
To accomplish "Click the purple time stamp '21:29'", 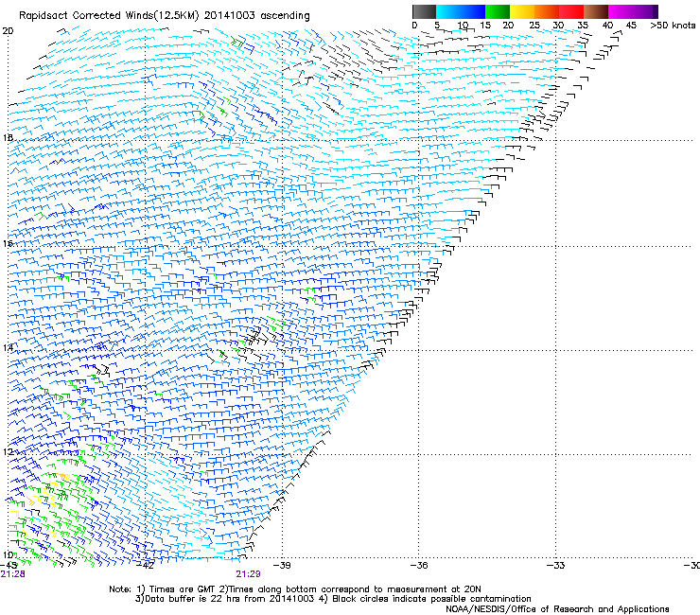I will point(248,574).
